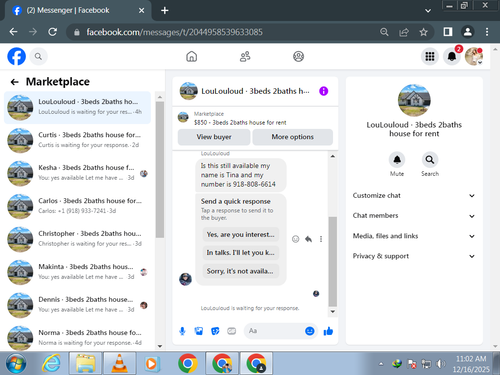Screen dimensions: 500x375
Task: Launch Internet Explorer from taskbar
Action: click(51, 364)
